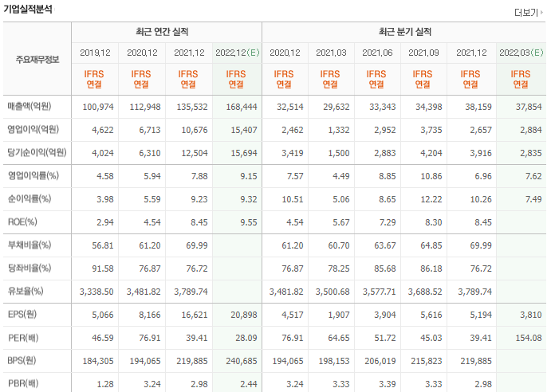
Task: Click the 56.81 debt ratio value
Action: 103,245
